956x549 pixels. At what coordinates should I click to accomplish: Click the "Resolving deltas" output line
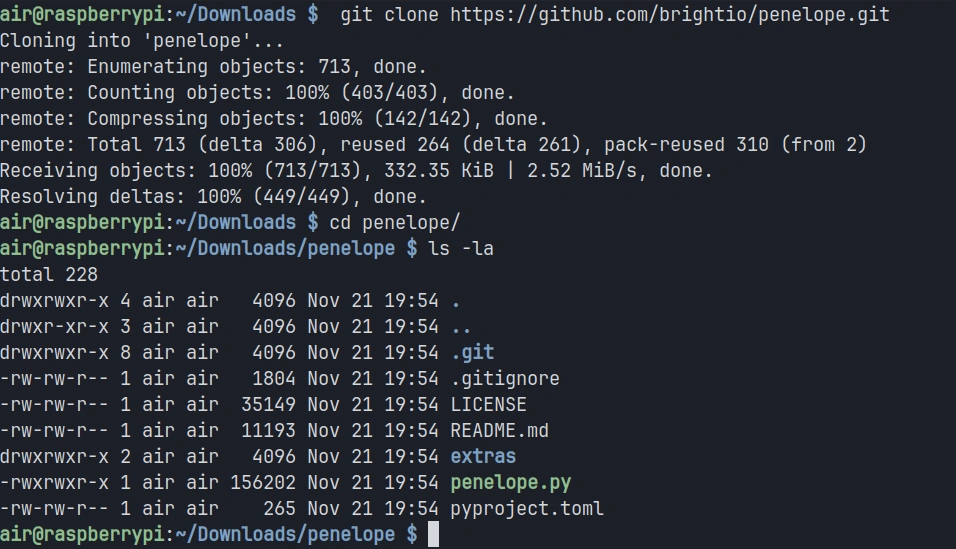point(213,196)
